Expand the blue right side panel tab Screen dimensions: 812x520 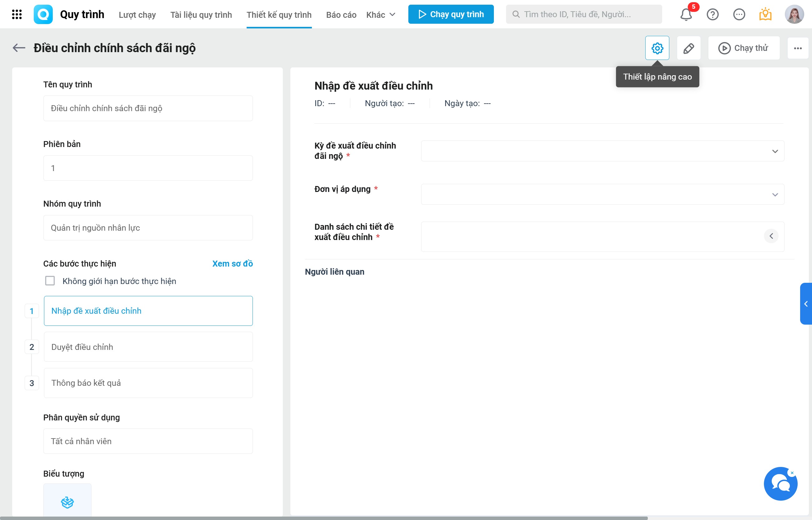coord(806,304)
